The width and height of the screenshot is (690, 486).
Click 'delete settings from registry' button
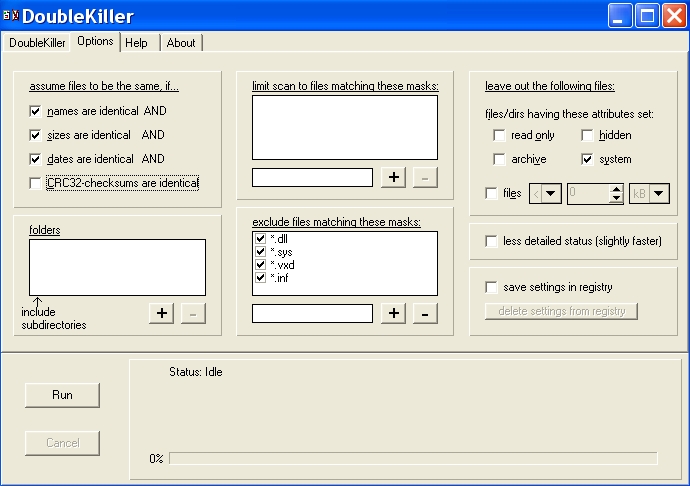561,311
